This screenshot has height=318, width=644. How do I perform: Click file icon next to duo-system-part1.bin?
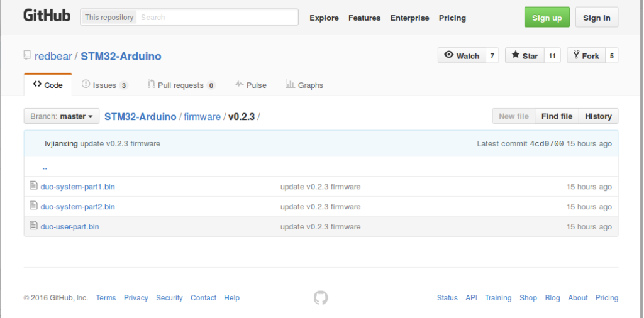(34, 186)
